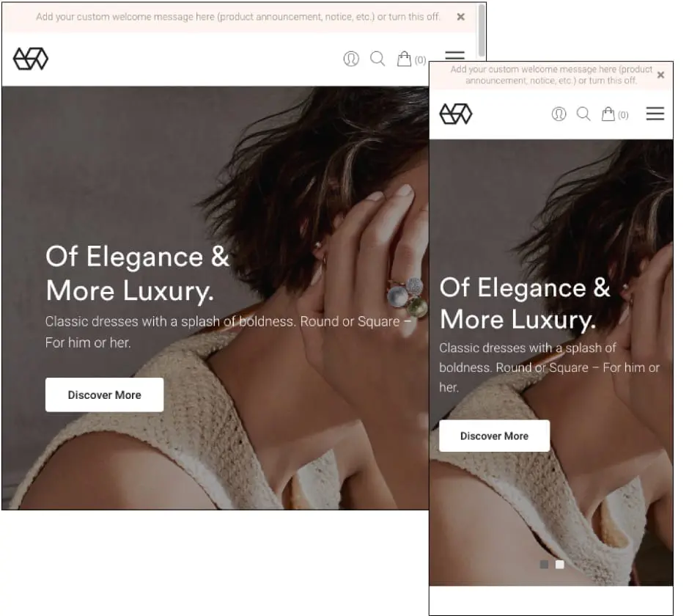
Task: Click Discover More in the mobile window
Action: click(494, 436)
